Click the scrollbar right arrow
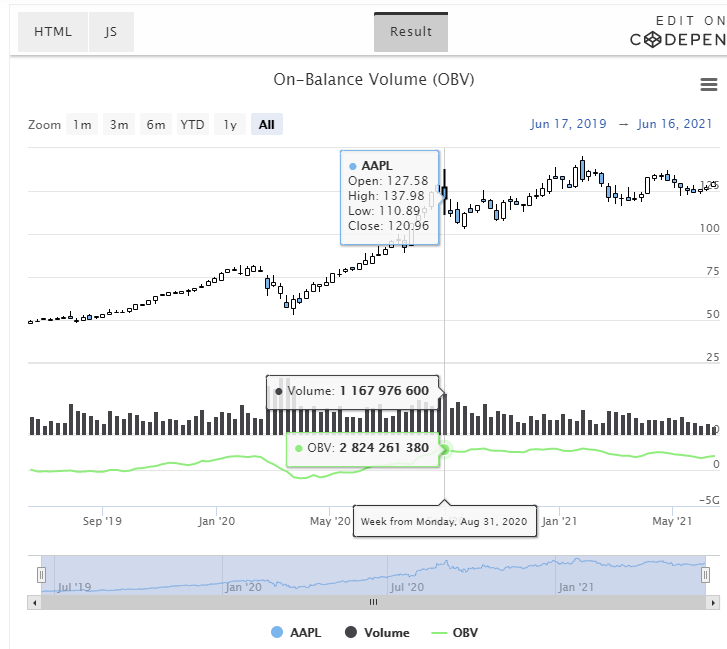This screenshot has width=727, height=649. tap(713, 603)
